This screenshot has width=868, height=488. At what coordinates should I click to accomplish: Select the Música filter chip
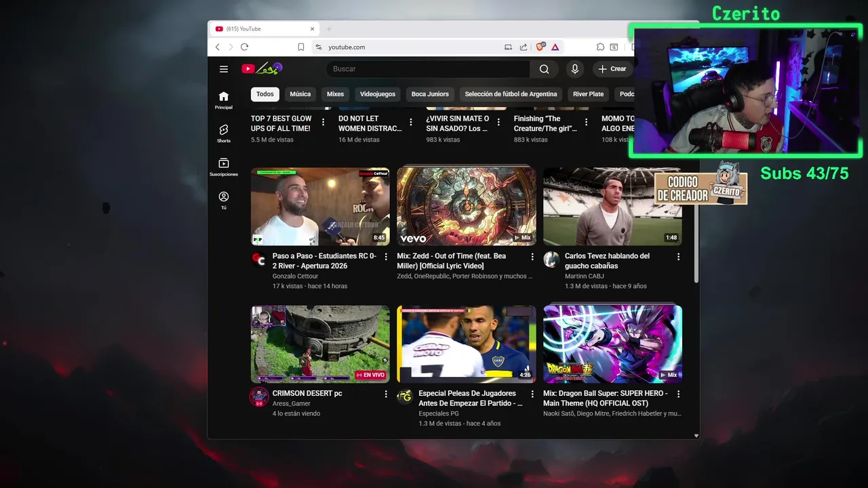click(300, 94)
